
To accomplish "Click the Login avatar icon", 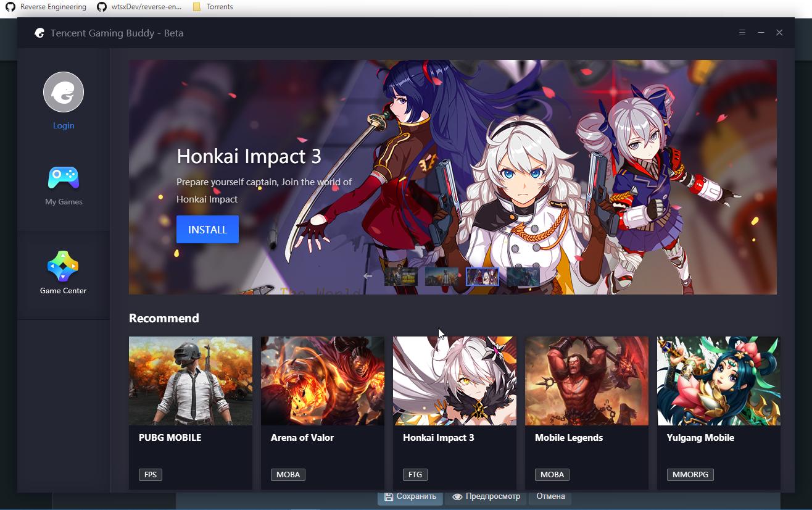I will click(x=64, y=92).
